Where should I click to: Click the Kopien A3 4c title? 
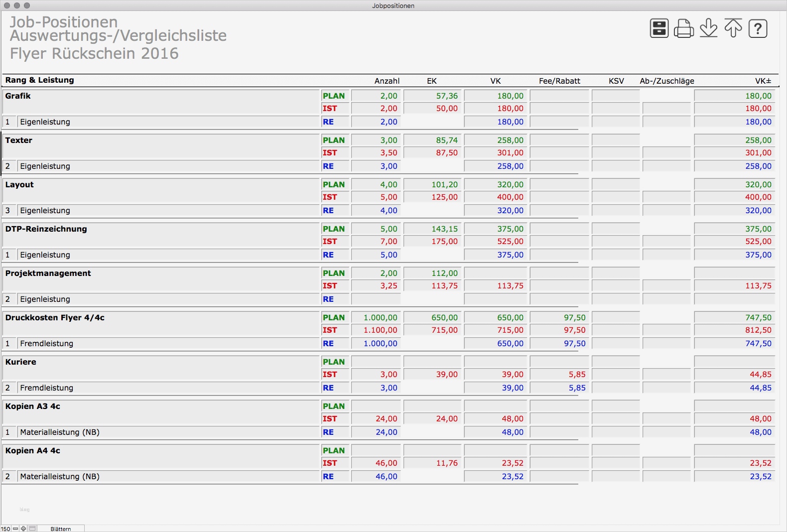pyautogui.click(x=33, y=406)
